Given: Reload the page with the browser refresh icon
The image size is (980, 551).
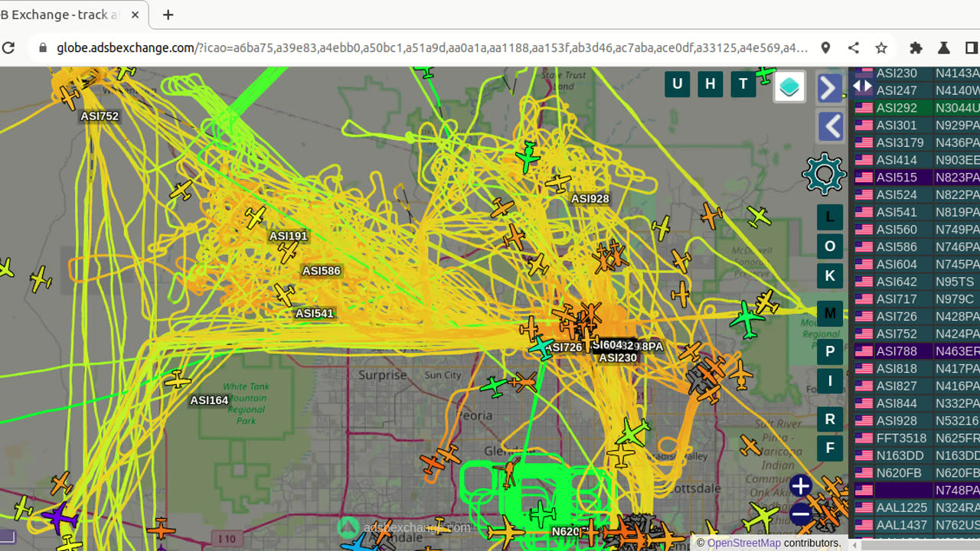Looking at the screenshot, I should pyautogui.click(x=8, y=47).
